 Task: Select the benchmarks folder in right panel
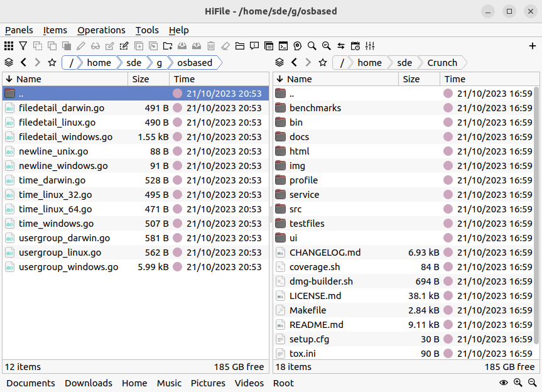point(403,108)
